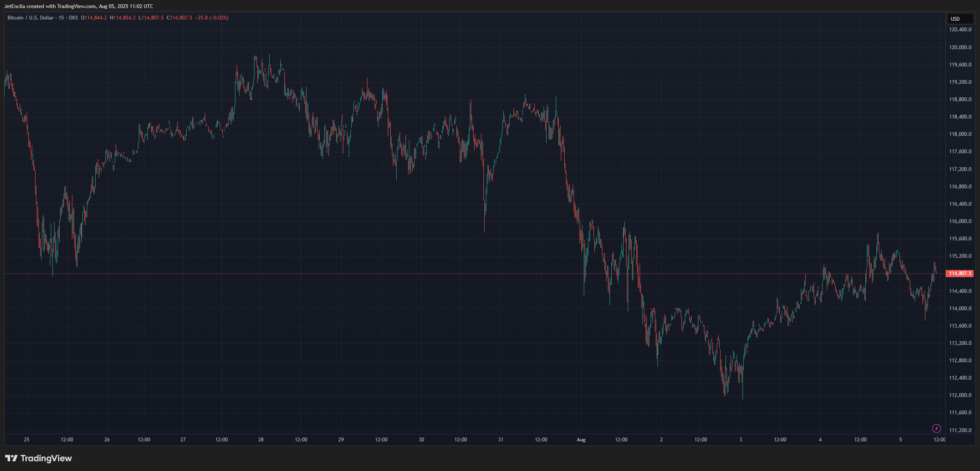Click the 119,200.0 price axis label
Image resolution: width=980 pixels, height=471 pixels.
(960, 82)
